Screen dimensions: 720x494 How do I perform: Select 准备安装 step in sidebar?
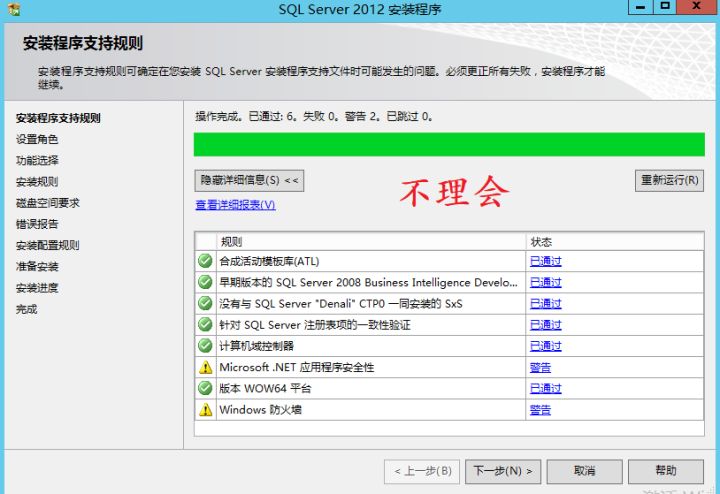(x=37, y=266)
